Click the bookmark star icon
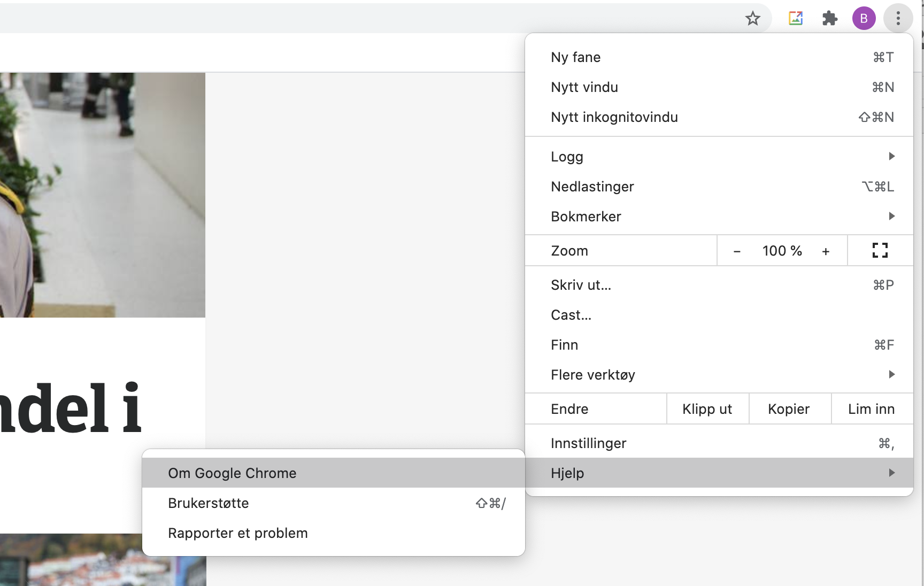 [753, 18]
